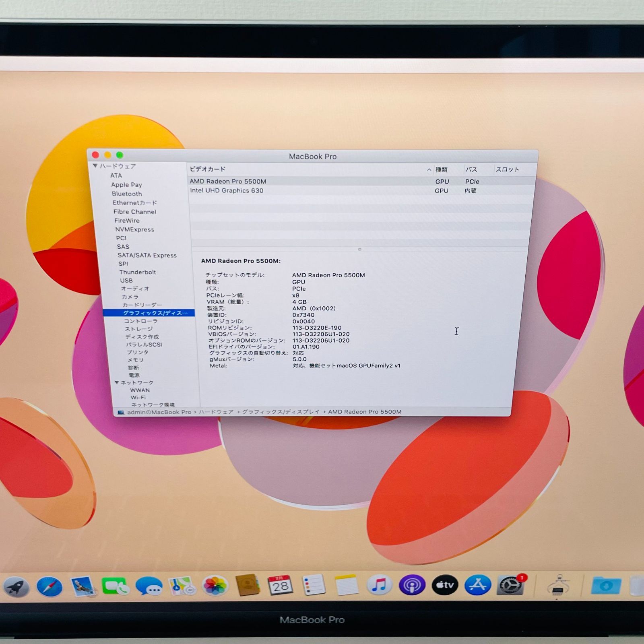Open Calendar showing 28 in the Dock
This screenshot has height=644, width=644.
281,585
